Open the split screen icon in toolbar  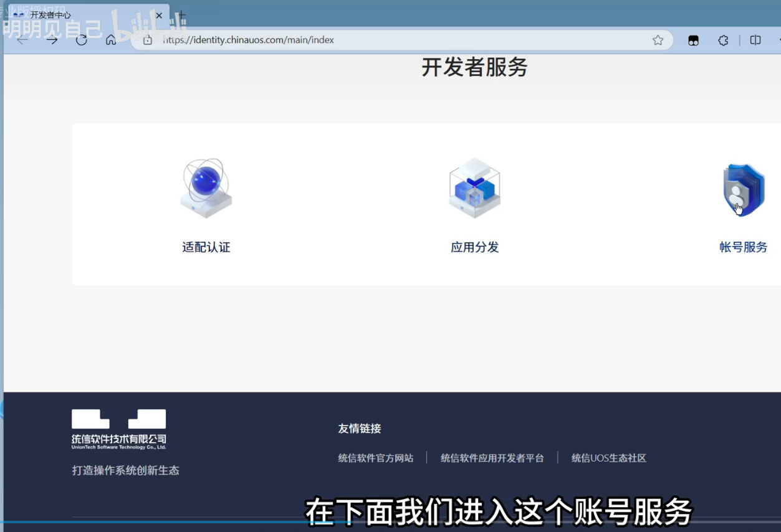tap(755, 40)
